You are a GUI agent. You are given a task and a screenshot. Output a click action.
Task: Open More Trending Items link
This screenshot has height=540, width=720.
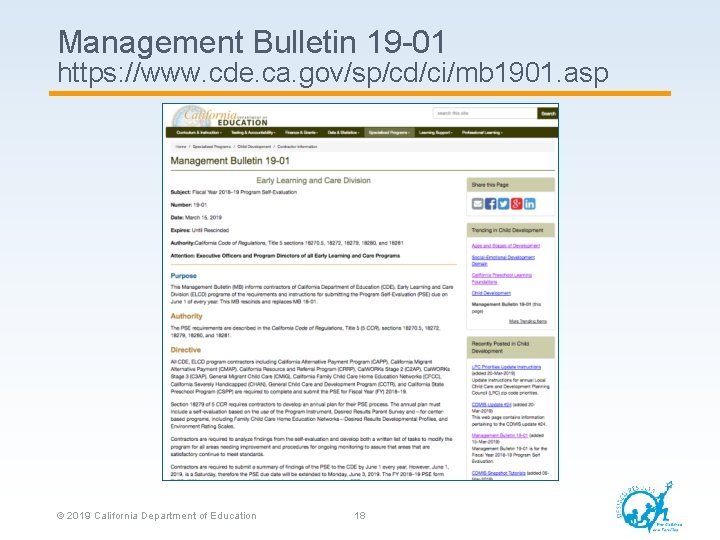[528, 321]
